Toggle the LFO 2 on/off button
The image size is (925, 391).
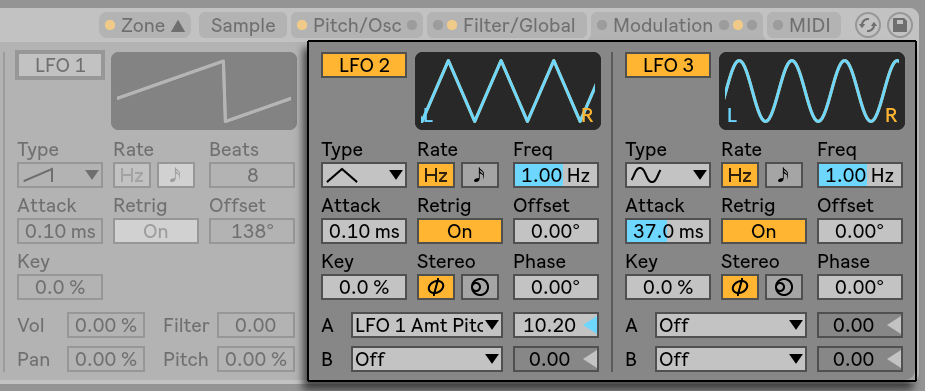(364, 65)
